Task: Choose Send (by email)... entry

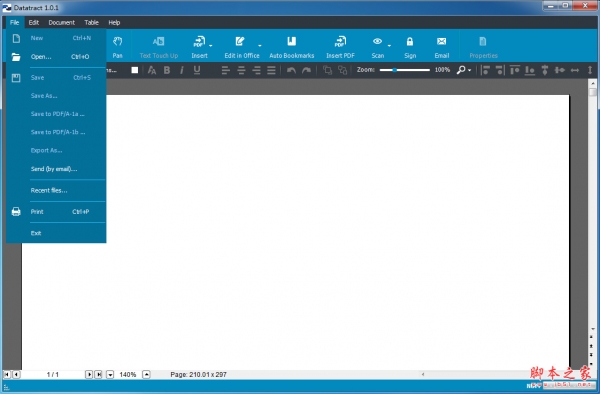Action: [x=56, y=169]
